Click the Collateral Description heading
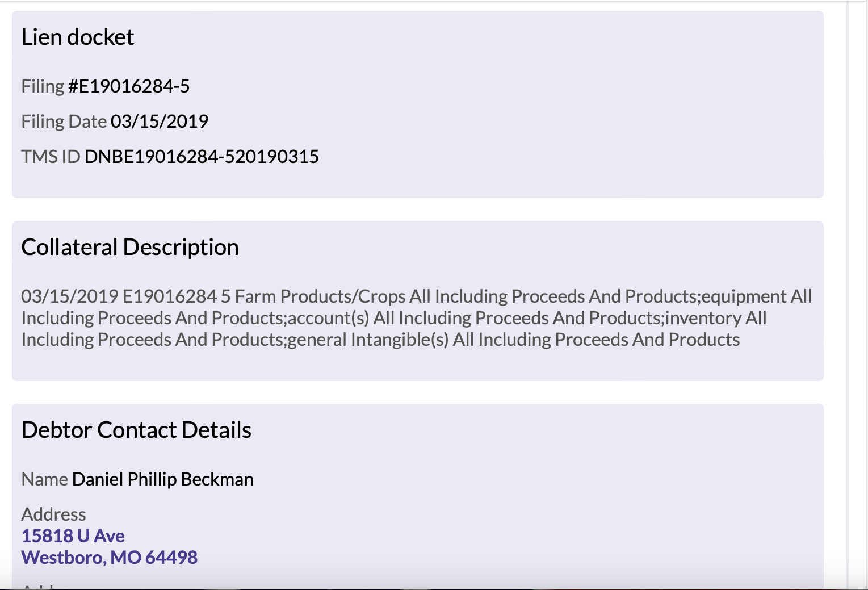Image resolution: width=868 pixels, height=590 pixels. click(129, 247)
